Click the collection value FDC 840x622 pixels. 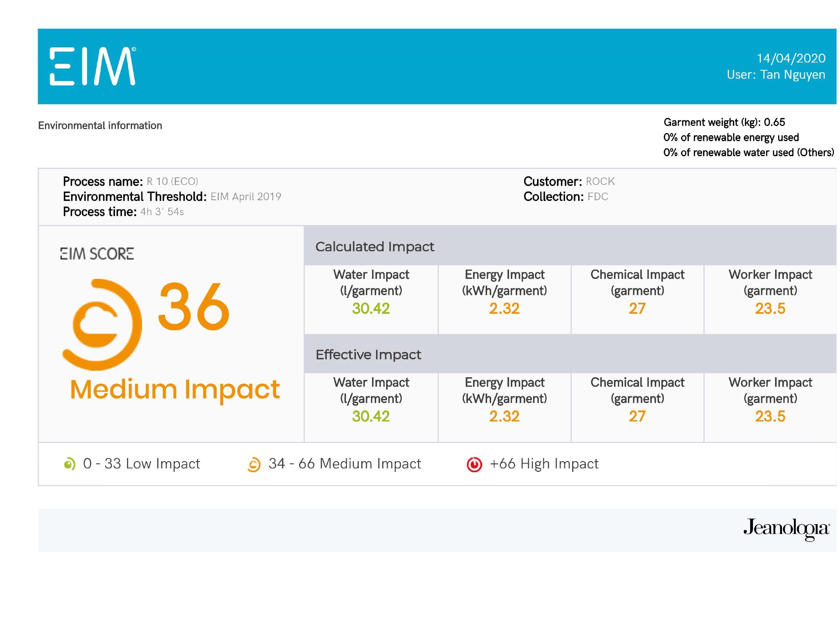tap(598, 196)
